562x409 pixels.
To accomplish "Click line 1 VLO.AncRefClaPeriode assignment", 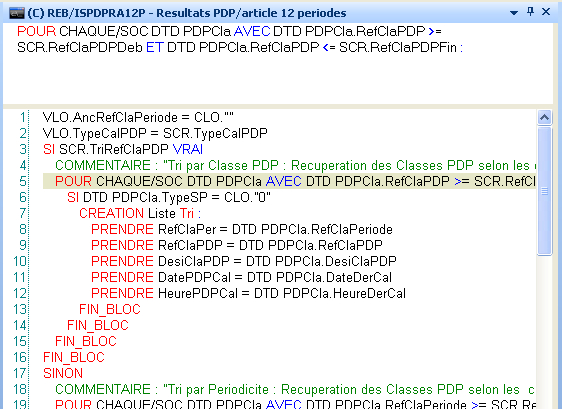I will click(x=138, y=118).
